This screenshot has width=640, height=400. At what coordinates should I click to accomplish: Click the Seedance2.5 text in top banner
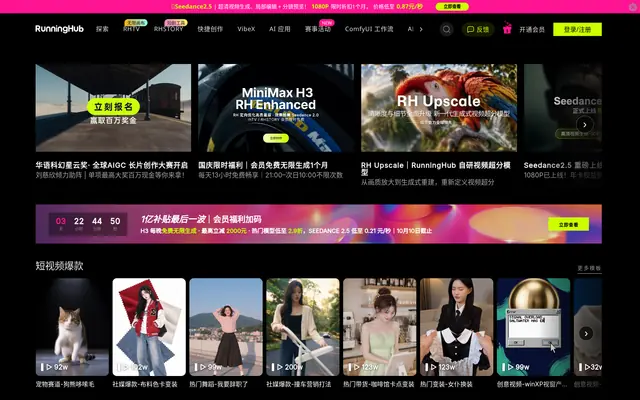click(x=192, y=7)
